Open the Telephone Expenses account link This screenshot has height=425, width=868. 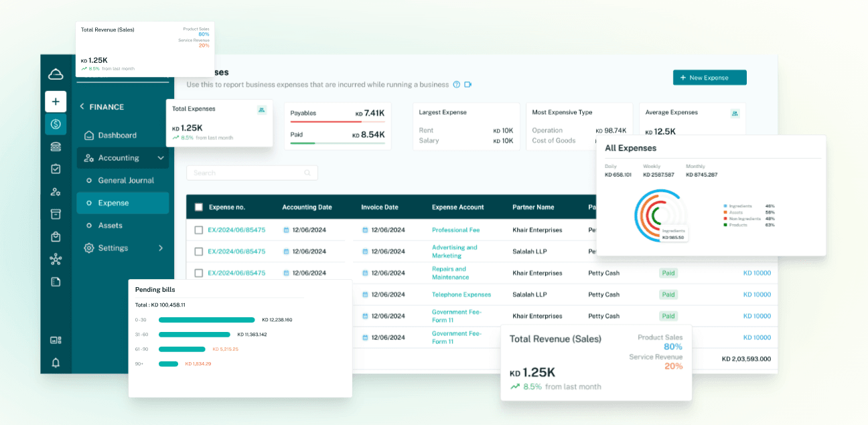click(461, 294)
